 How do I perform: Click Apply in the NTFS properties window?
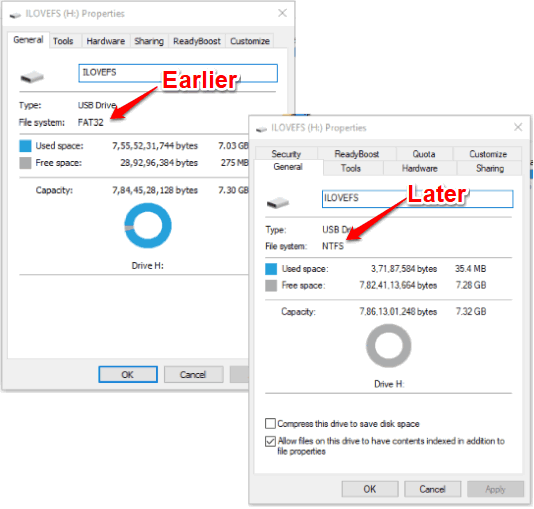pyautogui.click(x=496, y=489)
